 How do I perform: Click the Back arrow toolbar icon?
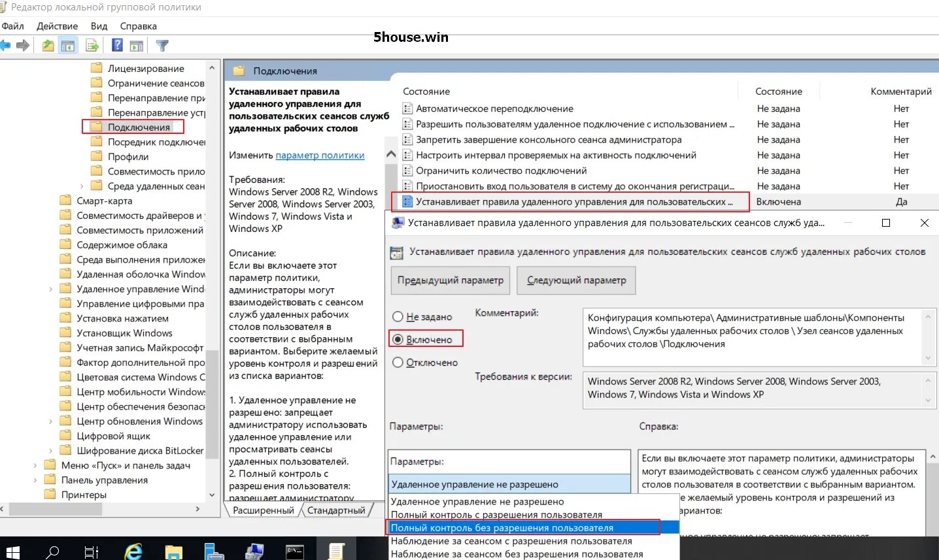click(x=5, y=45)
